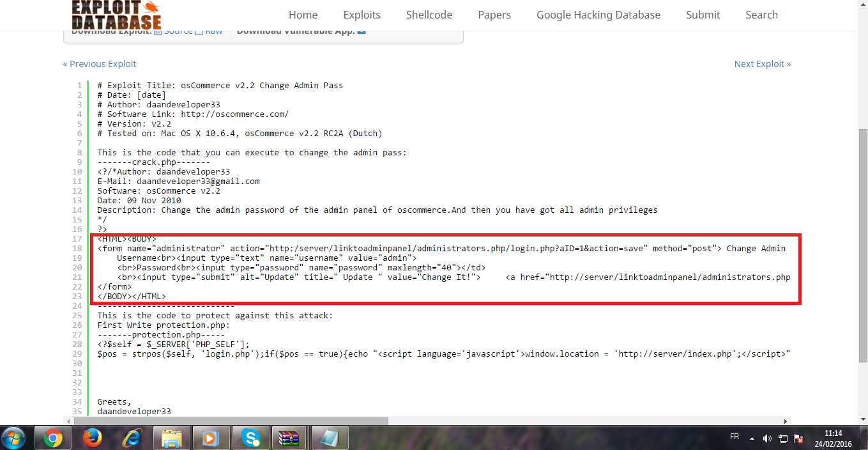Go to Previous Exploit link
Screen dimensions: 868x450
[x=100, y=64]
